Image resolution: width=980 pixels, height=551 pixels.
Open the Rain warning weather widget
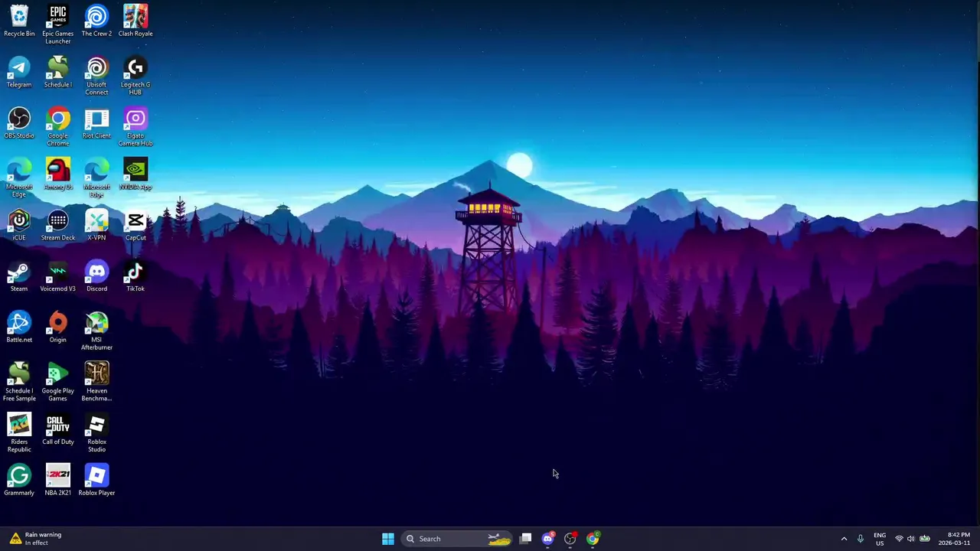[x=36, y=539]
